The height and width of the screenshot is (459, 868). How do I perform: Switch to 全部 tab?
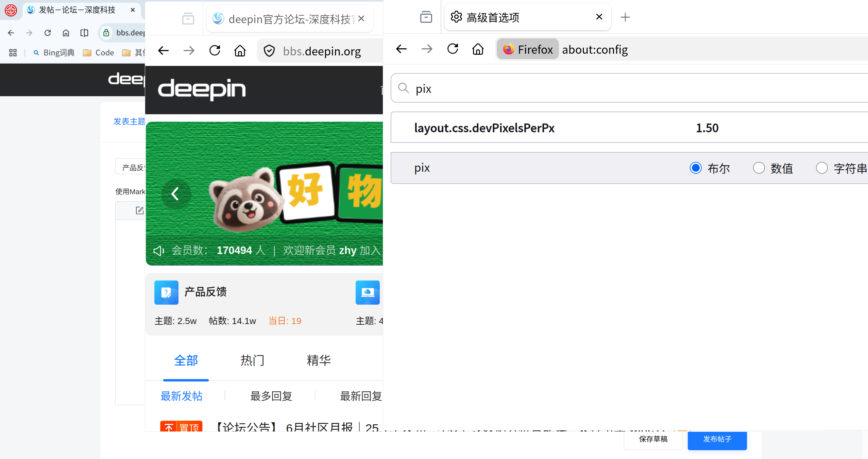[186, 360]
